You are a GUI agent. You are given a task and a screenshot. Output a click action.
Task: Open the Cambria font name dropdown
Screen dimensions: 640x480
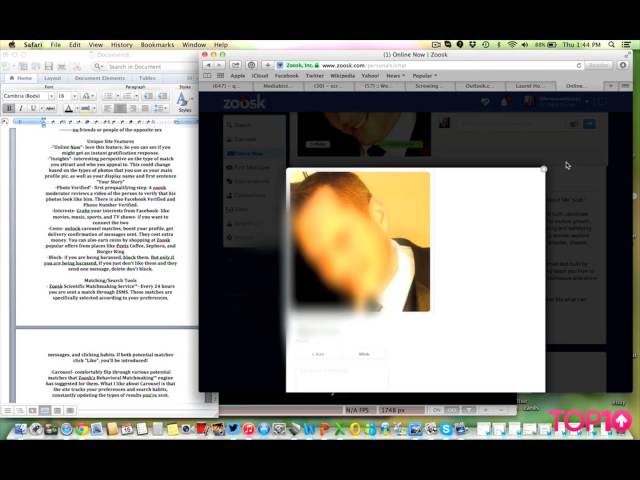(51, 96)
